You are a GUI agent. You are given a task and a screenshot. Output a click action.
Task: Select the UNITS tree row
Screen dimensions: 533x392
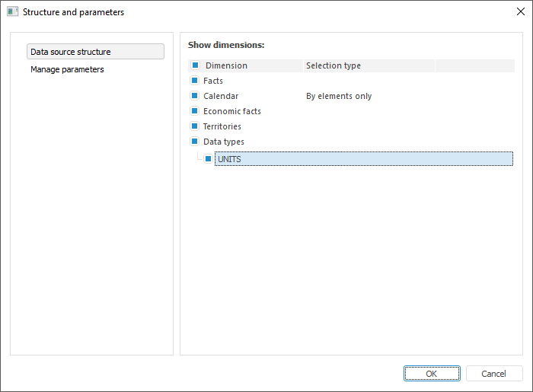pyautogui.click(x=363, y=158)
